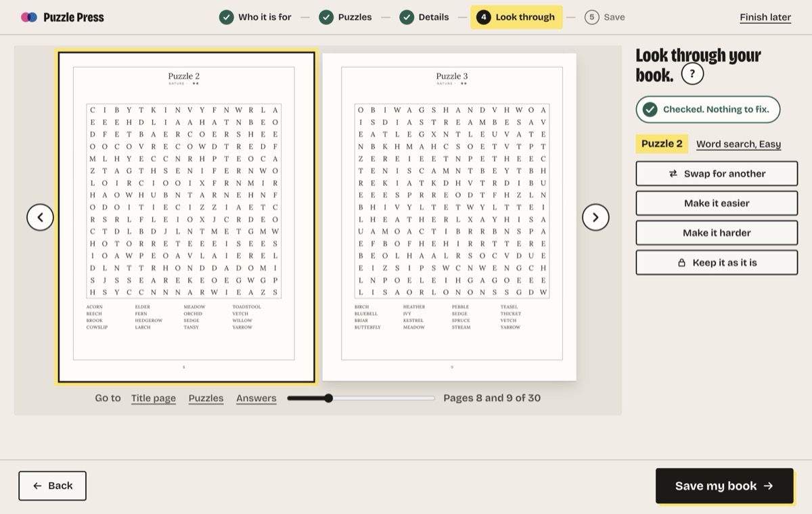The height and width of the screenshot is (514, 812).
Task: Click Make it harder button
Action: pos(717,233)
